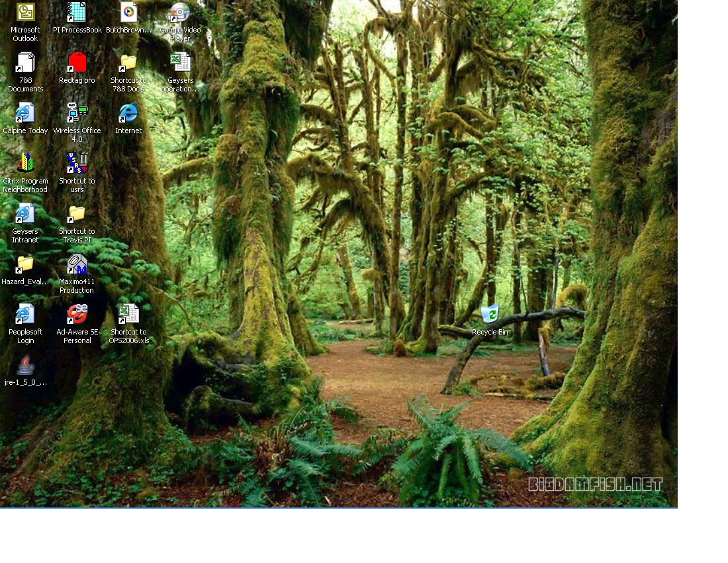Click the PI ProcessBook shortcut

click(77, 13)
